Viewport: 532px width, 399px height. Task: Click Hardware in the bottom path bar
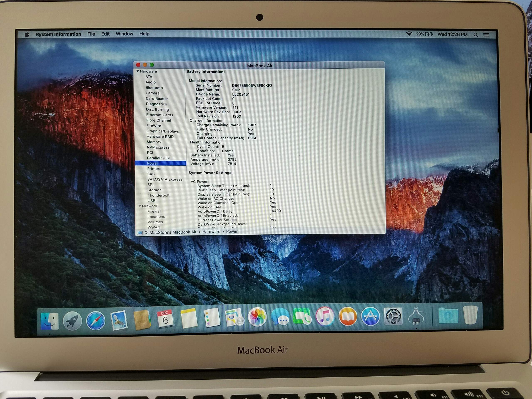[211, 232]
